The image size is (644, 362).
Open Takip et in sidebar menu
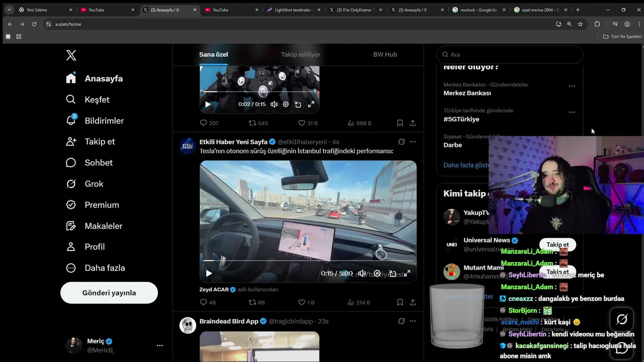[x=91, y=142]
